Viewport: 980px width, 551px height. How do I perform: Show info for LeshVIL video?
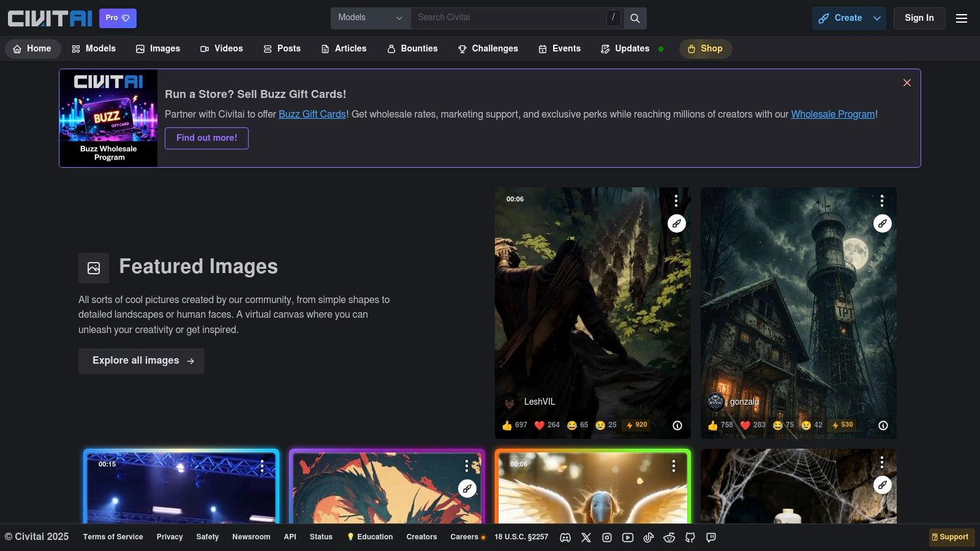[x=677, y=425]
